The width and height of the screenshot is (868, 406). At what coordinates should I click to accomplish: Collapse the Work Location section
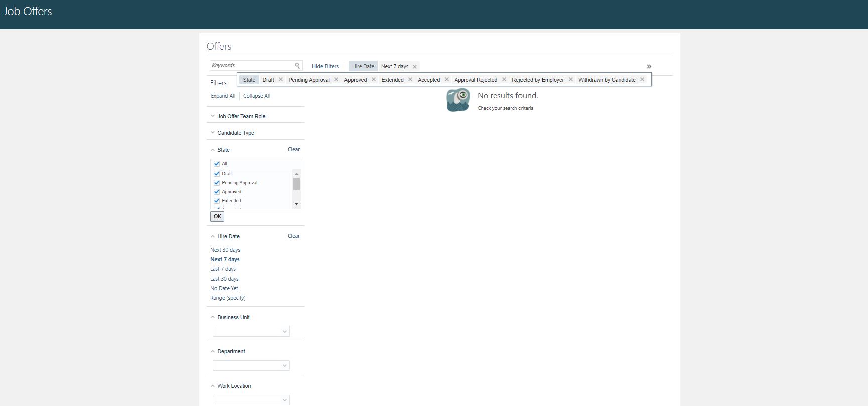(213, 386)
